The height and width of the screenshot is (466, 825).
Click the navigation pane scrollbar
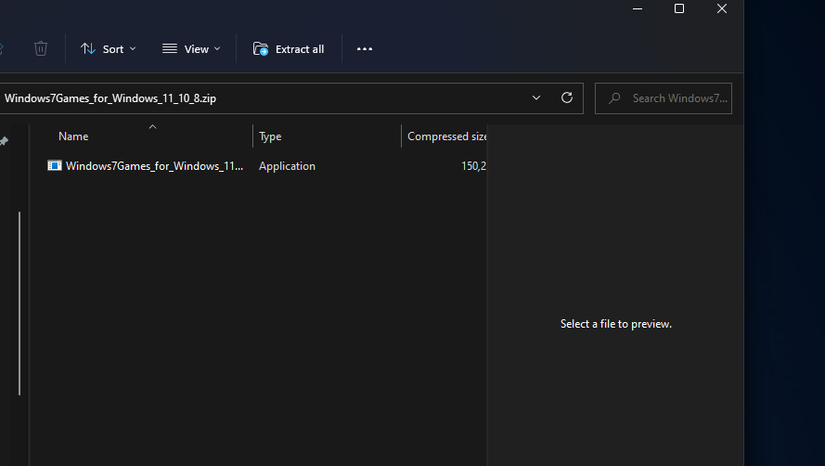coord(19,303)
